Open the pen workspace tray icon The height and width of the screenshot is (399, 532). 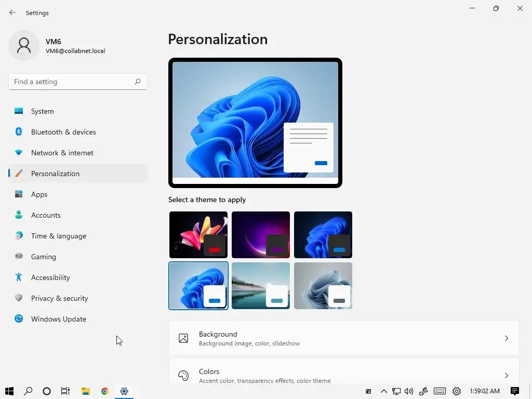click(423, 391)
